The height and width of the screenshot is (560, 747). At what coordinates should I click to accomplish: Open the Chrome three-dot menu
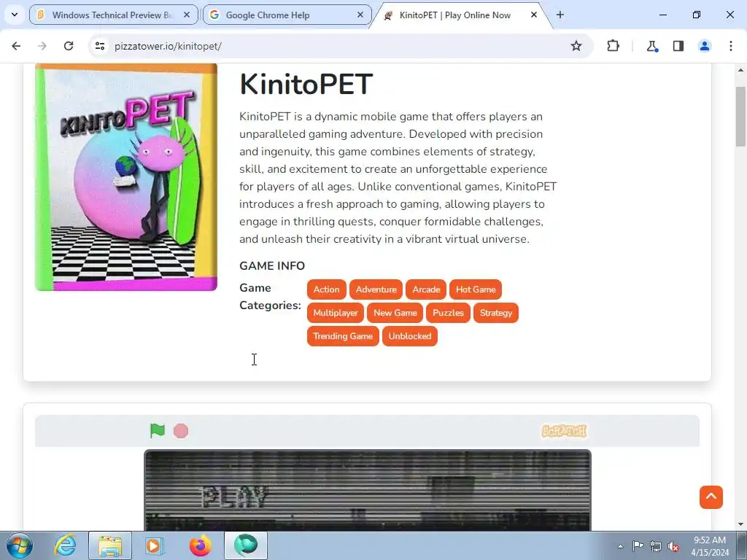[x=731, y=46]
